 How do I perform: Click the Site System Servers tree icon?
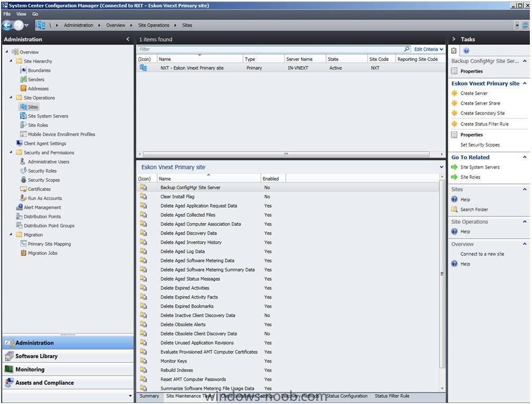[23, 116]
